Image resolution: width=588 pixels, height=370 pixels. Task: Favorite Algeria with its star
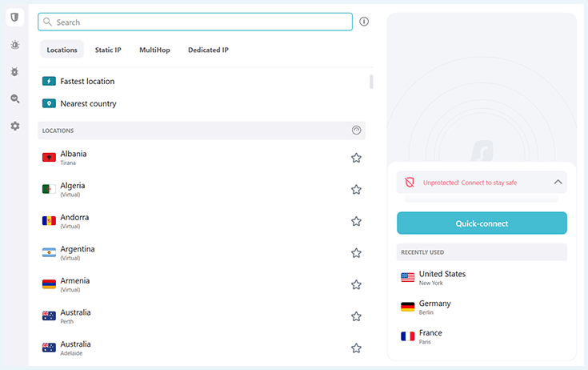click(x=356, y=190)
